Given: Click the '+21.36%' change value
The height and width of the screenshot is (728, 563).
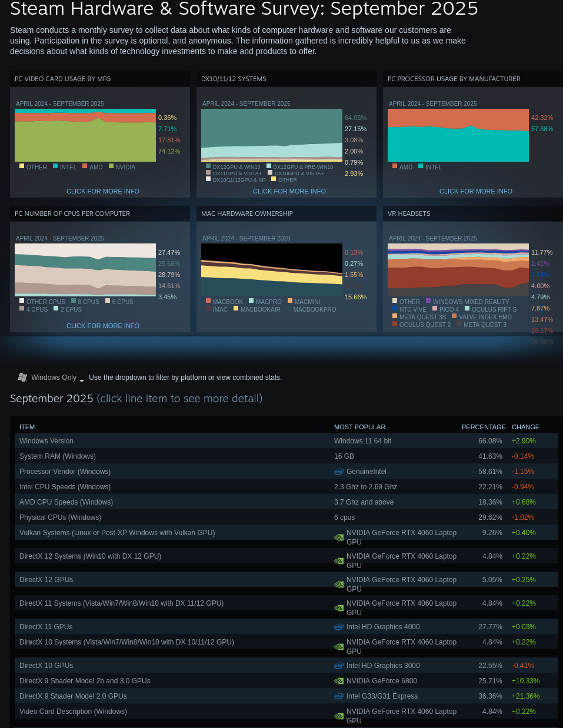Looking at the screenshot, I should coord(525,696).
